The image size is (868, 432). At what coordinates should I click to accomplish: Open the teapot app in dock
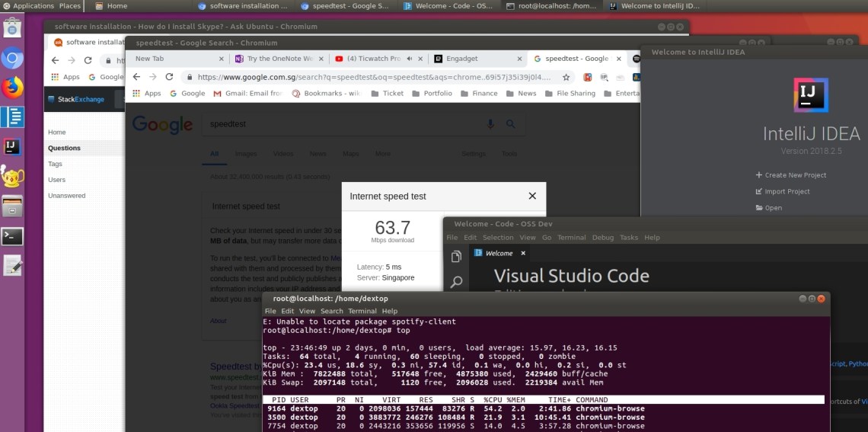[12, 176]
